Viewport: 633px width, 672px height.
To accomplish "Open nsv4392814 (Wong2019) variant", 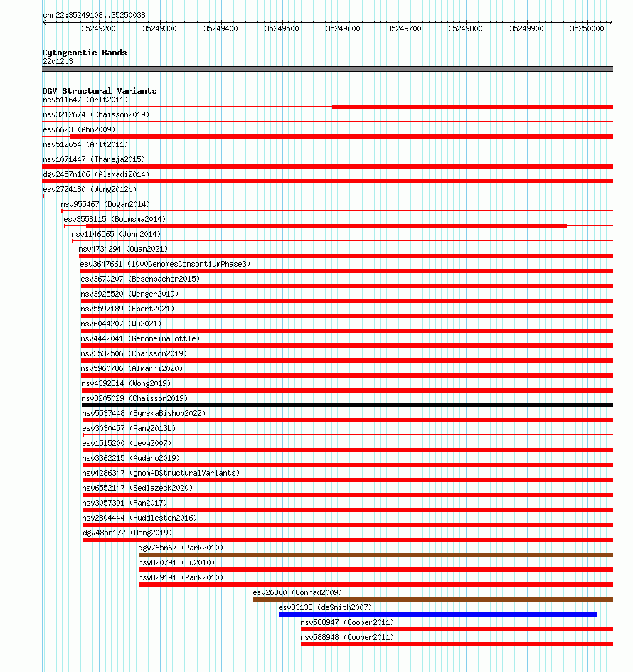I will (126, 383).
